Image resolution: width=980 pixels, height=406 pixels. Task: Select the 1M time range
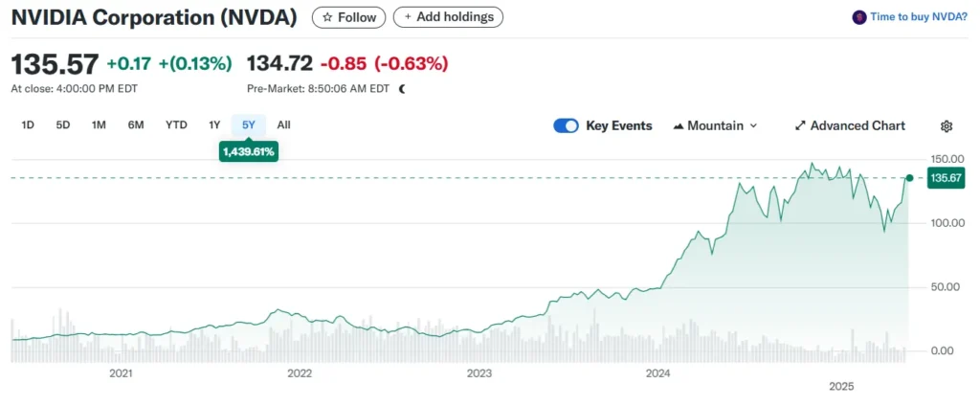pos(99,125)
